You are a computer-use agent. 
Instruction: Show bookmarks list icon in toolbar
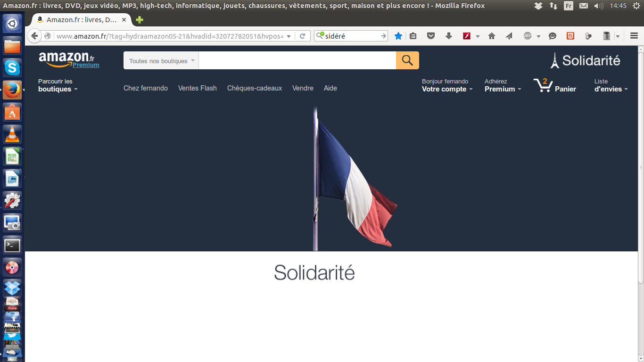(413, 36)
